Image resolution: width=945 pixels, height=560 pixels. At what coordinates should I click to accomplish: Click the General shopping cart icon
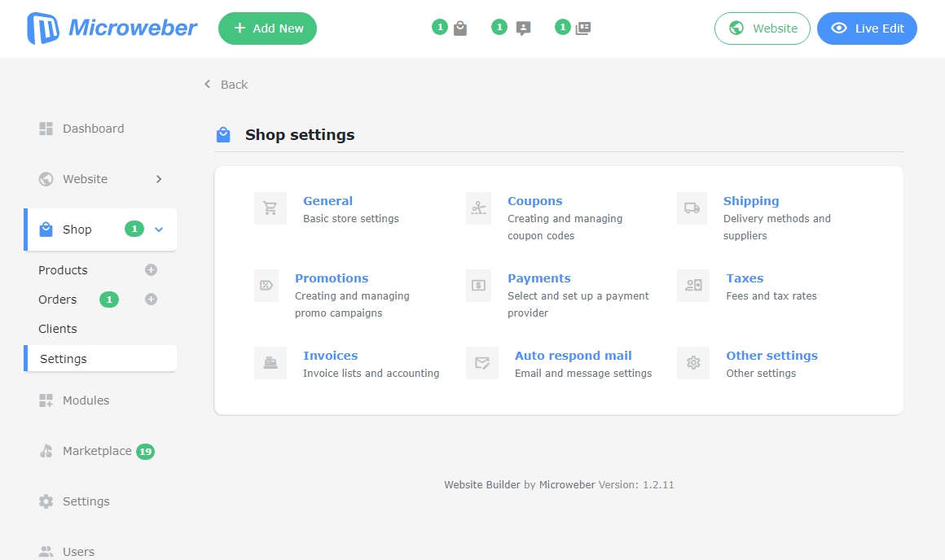click(x=270, y=208)
